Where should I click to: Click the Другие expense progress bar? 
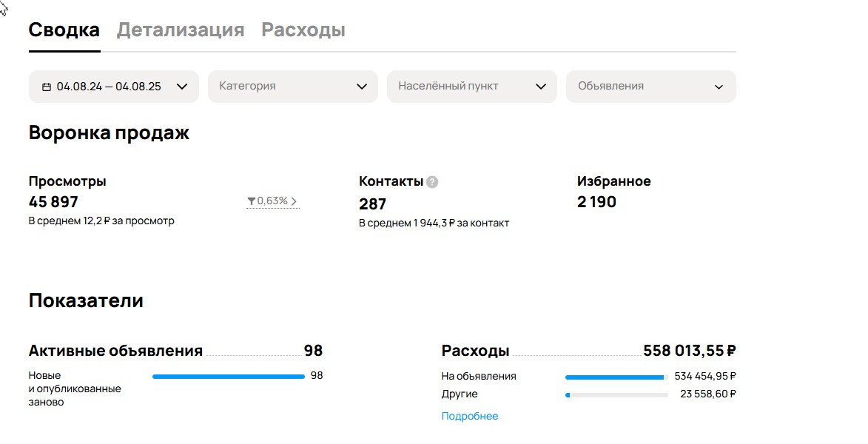point(616,394)
